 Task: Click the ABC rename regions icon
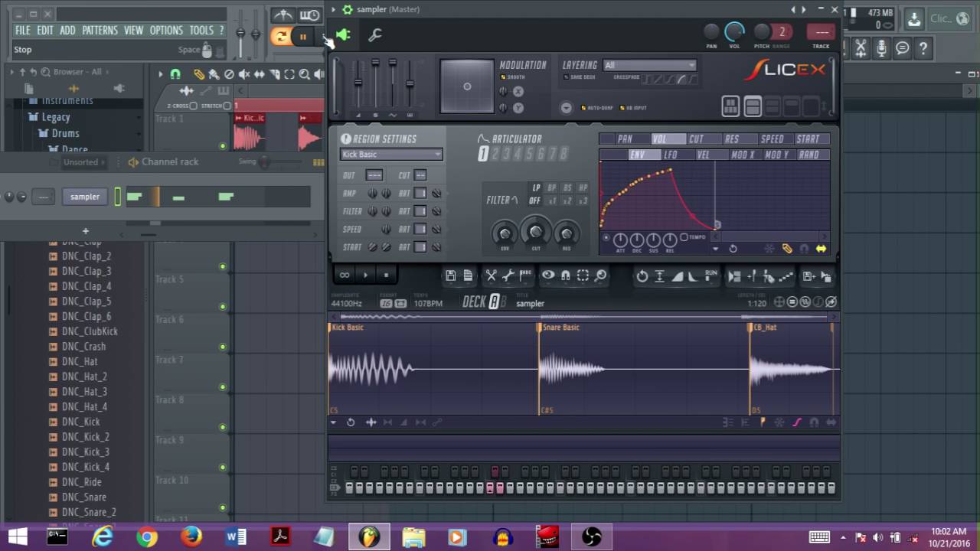[x=525, y=275]
